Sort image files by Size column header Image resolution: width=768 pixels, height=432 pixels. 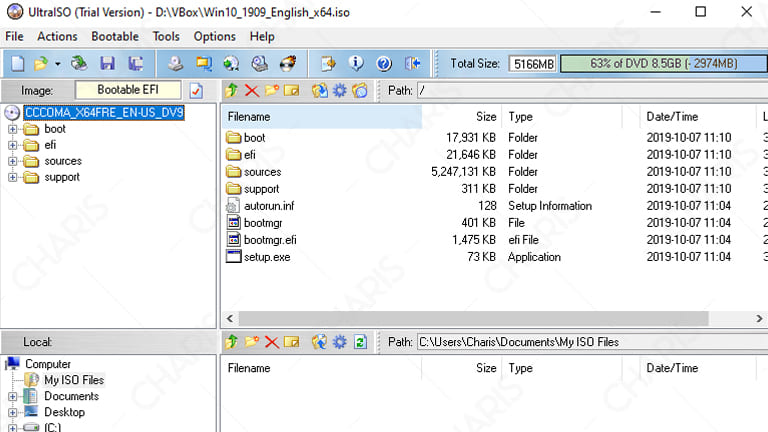[461, 117]
